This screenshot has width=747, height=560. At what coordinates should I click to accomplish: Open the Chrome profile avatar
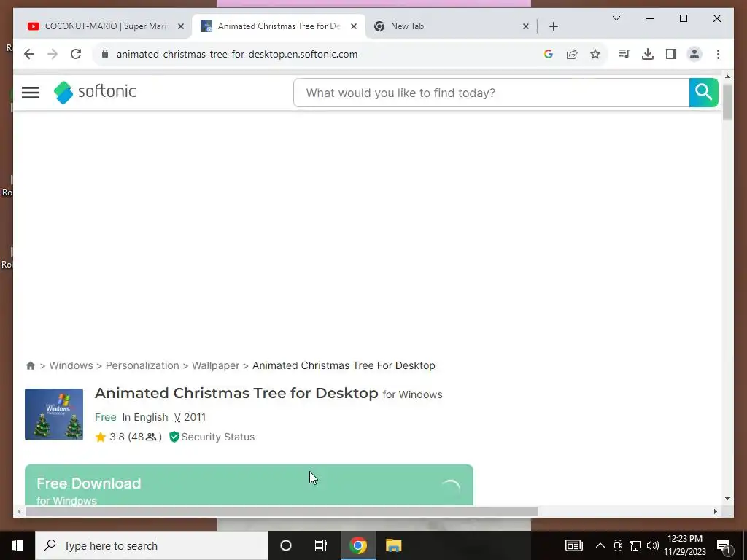click(x=694, y=54)
